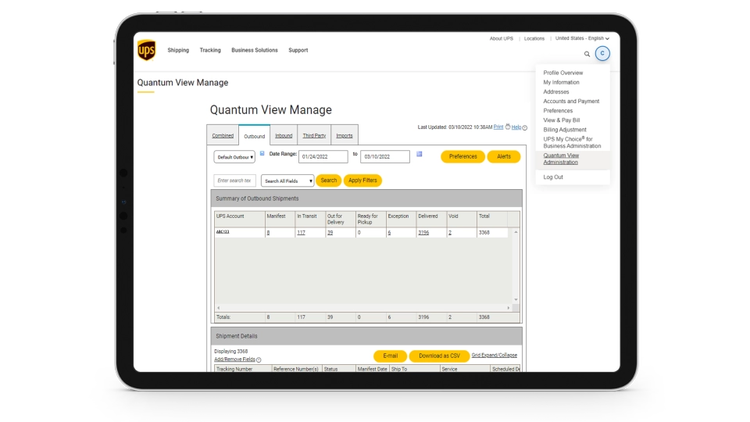Screen dimensions: 750x422
Task: Click the end date field 03/10/2022
Action: [385, 157]
